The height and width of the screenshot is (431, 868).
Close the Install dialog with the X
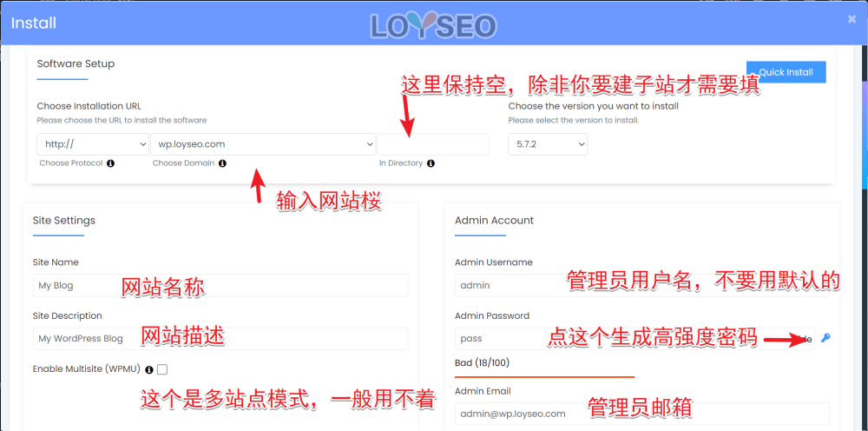pos(852,19)
